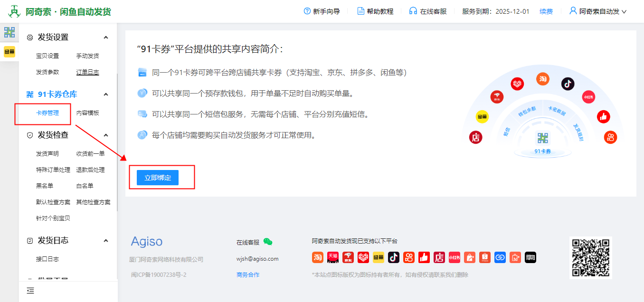The image size is (644, 302).
Task: Click the QR code in footer
Action: pos(591,258)
